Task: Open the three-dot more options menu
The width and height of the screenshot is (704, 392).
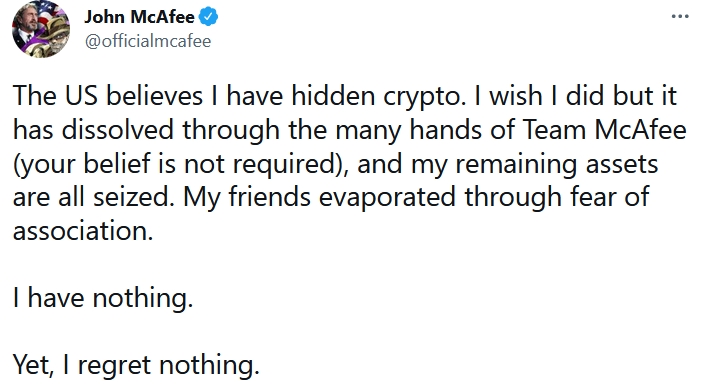Action: click(680, 17)
